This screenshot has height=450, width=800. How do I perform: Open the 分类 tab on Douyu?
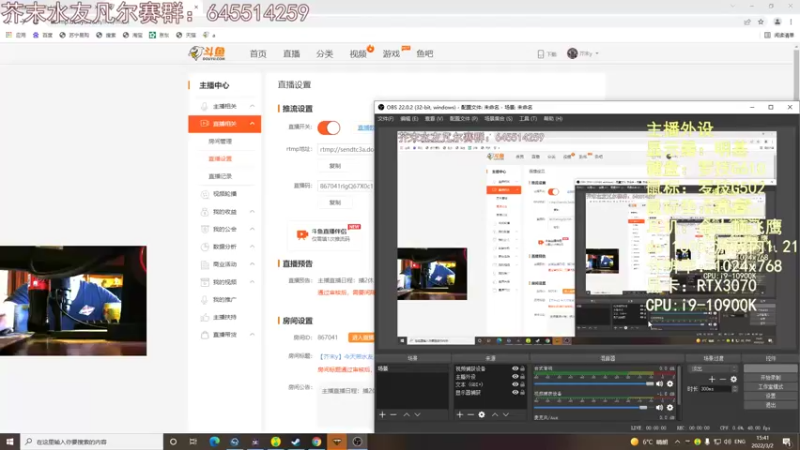point(324,54)
